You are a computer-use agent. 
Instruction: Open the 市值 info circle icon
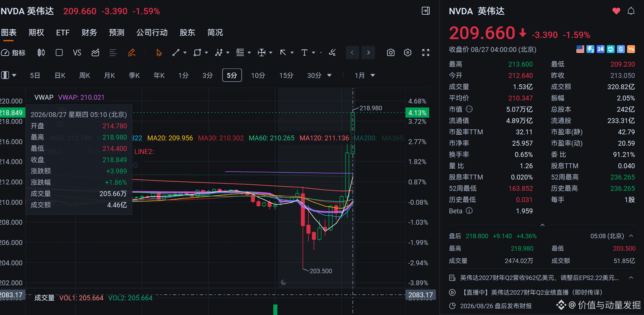(469, 109)
